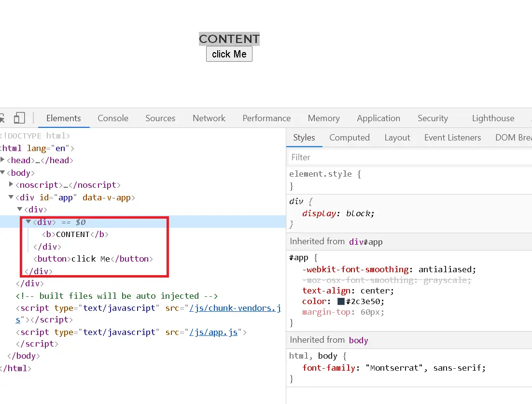Screen dimensions: 532x404
Task: Click the body inherited-from link
Action: tap(358, 340)
